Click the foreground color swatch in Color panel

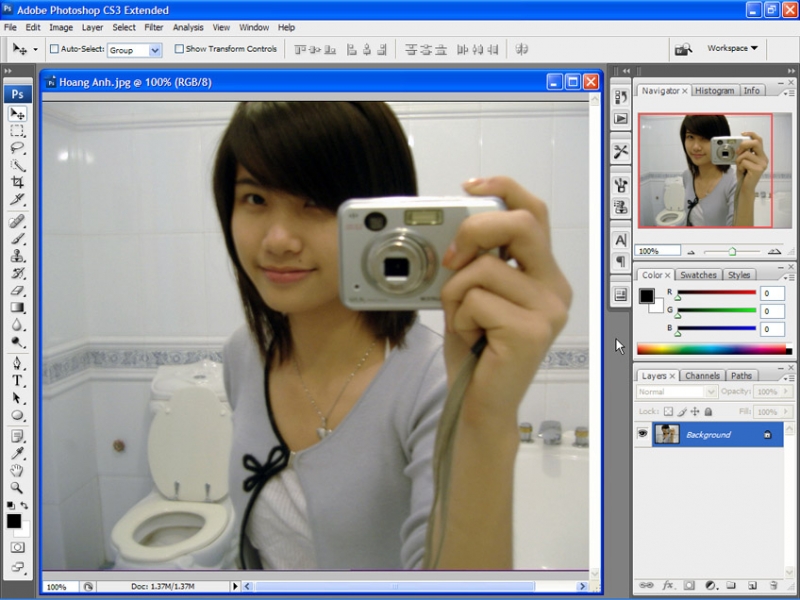tap(647, 295)
